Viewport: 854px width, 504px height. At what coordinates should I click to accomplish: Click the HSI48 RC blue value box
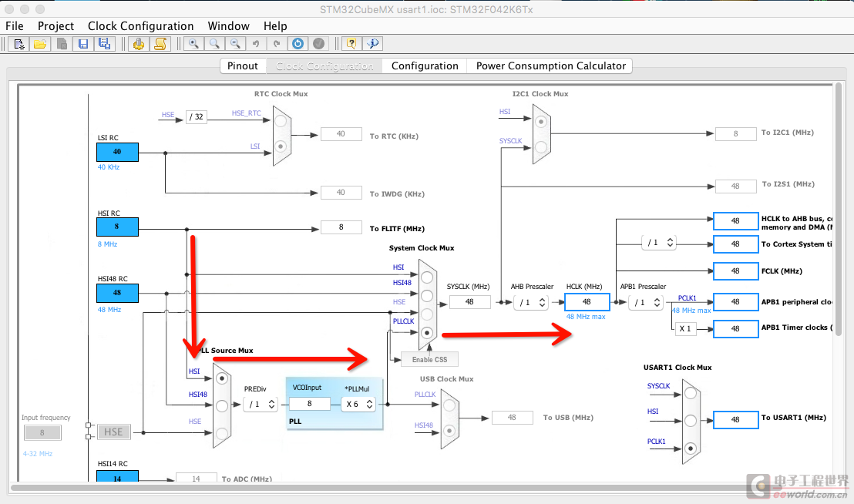click(118, 293)
